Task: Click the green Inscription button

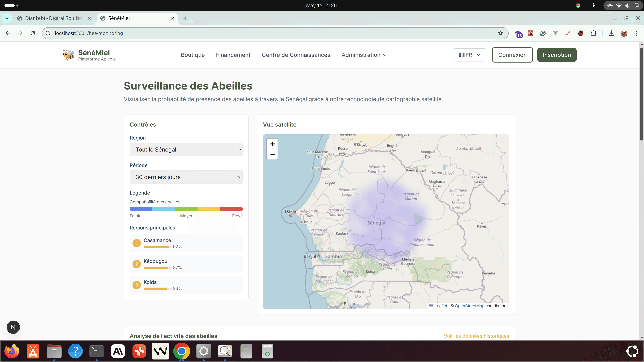Action: point(556,55)
